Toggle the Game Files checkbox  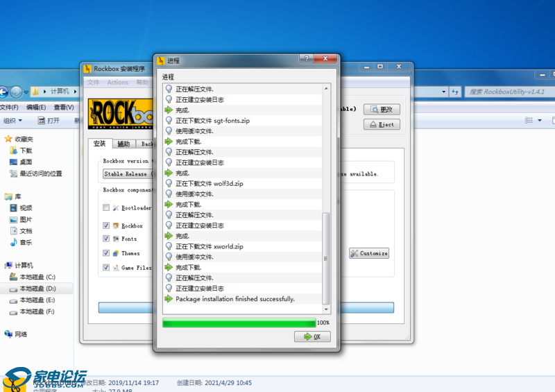click(106, 267)
